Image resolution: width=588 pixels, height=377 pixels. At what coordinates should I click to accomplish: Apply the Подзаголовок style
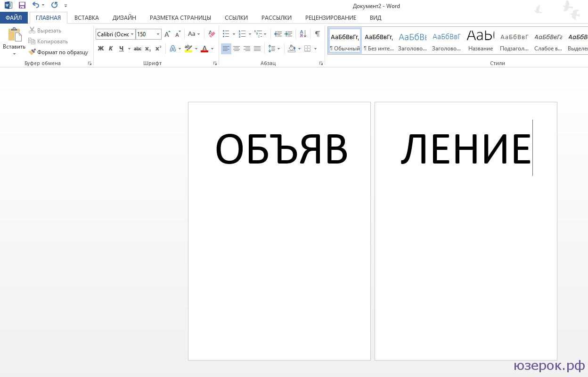tap(514, 41)
